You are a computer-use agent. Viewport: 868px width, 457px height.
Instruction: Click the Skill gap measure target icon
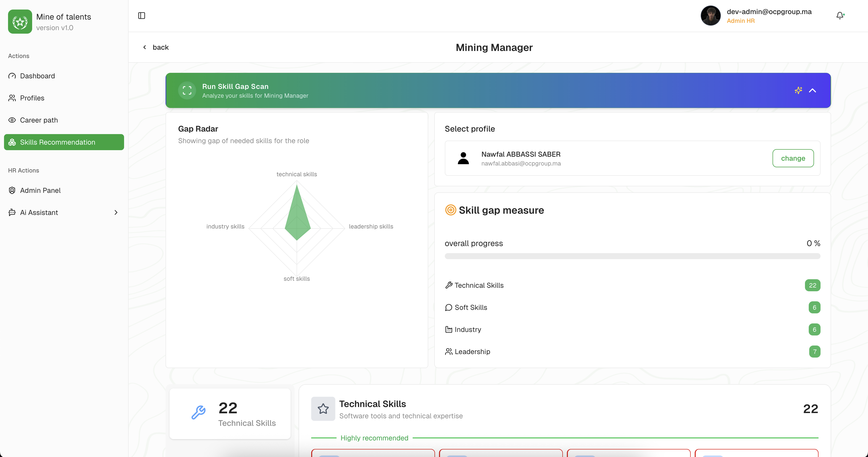pos(451,210)
